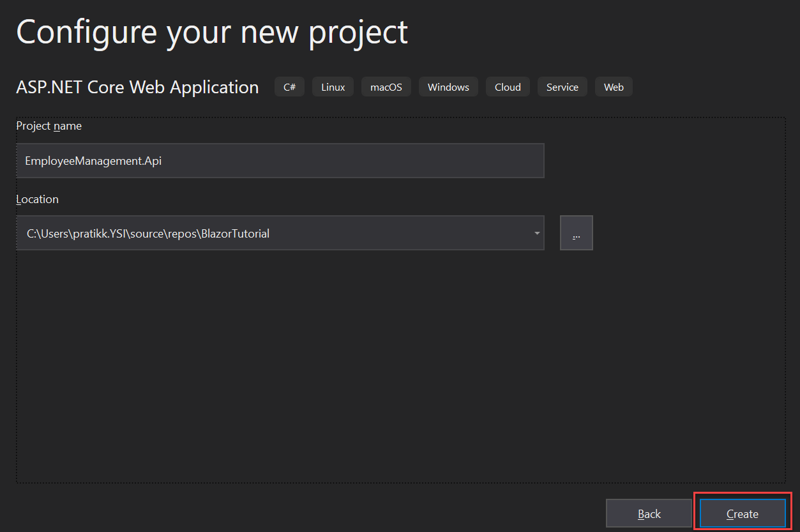This screenshot has width=800, height=532.
Task: Click the ASP.NET Core Web Application heading
Action: click(x=137, y=87)
